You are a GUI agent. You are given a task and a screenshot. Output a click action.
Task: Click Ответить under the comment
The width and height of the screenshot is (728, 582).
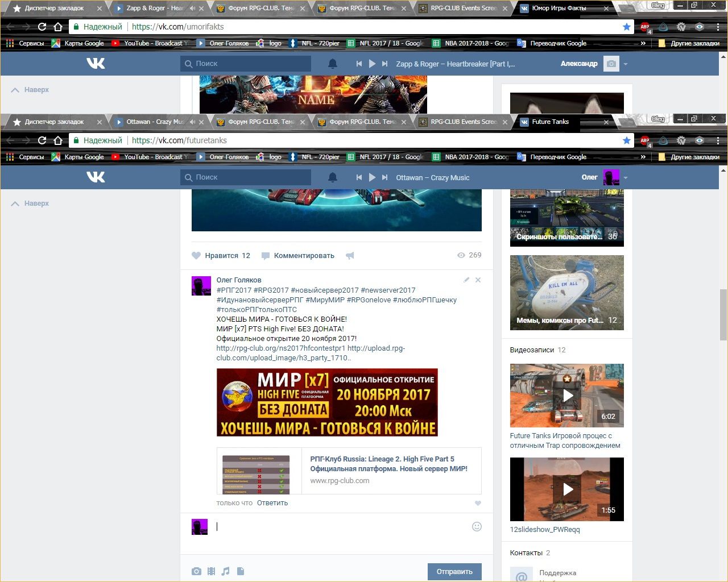tap(272, 503)
